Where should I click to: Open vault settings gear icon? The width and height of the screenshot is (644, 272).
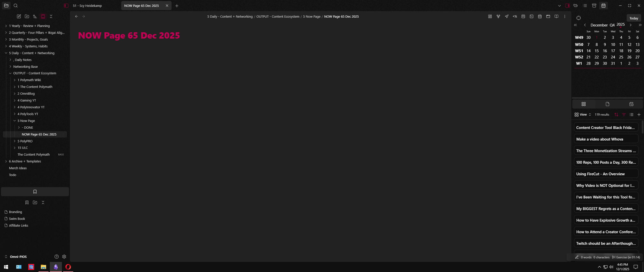pos(64,257)
